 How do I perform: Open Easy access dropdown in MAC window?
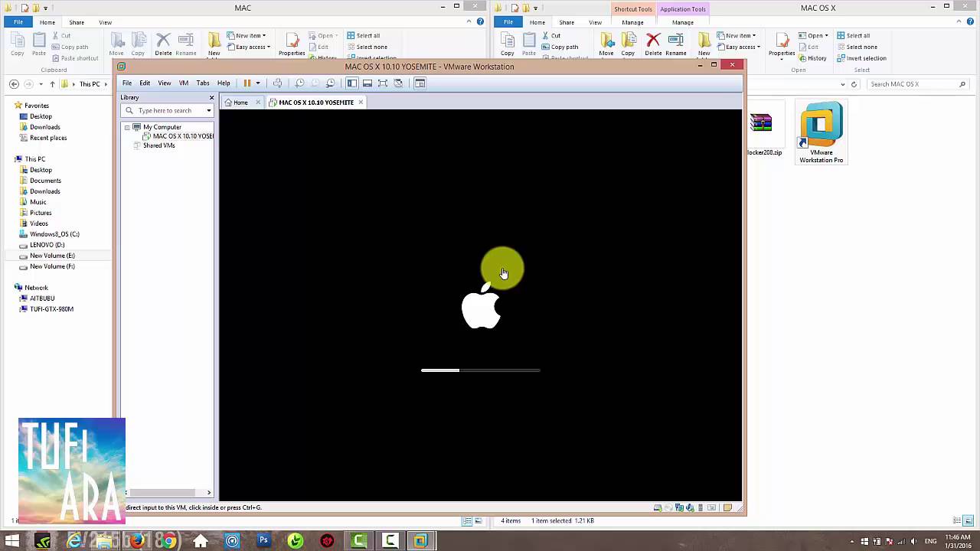[248, 47]
